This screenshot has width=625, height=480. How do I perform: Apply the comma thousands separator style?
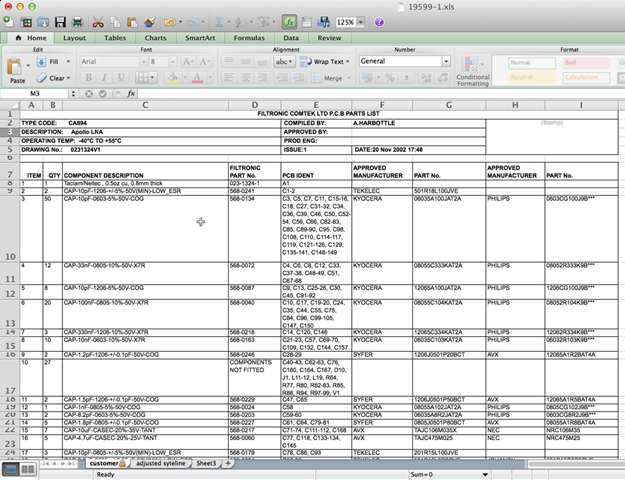407,77
